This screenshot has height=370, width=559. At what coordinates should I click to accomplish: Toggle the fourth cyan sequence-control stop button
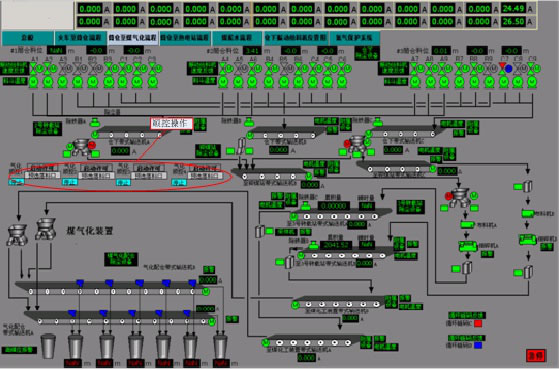point(179,183)
